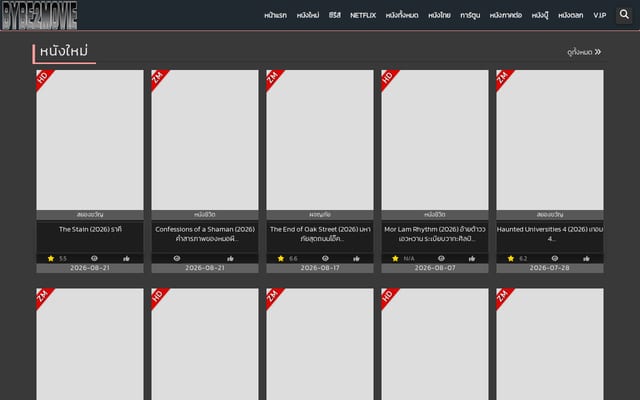
Task: Thumbs-up Confessions of a Shaman
Action: tap(230, 258)
